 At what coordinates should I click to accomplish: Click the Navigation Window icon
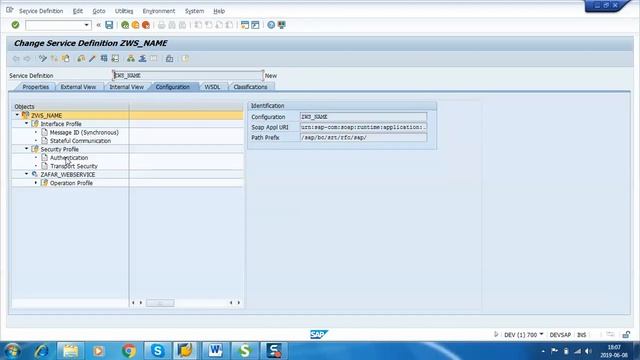116,59
